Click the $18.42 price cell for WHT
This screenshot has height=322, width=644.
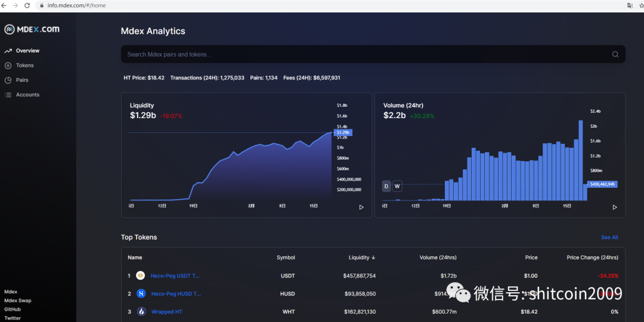tap(528, 312)
